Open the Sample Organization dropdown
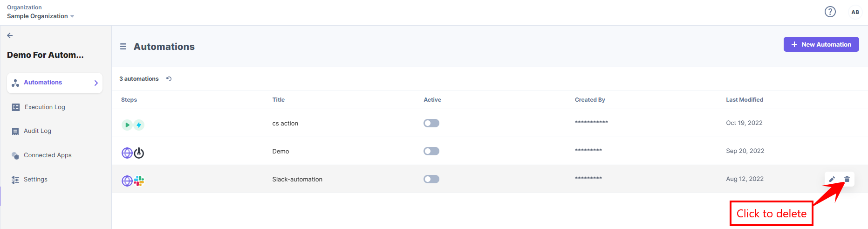 tap(41, 16)
